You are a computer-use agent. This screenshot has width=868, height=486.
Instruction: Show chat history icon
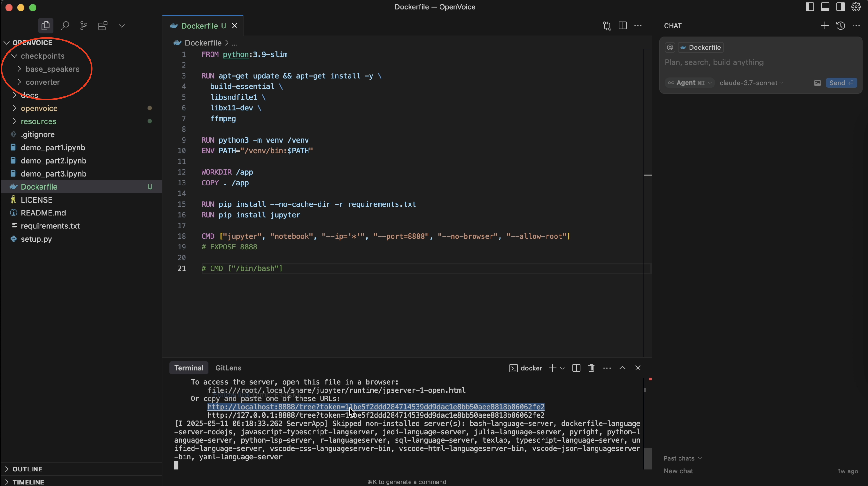pyautogui.click(x=840, y=26)
